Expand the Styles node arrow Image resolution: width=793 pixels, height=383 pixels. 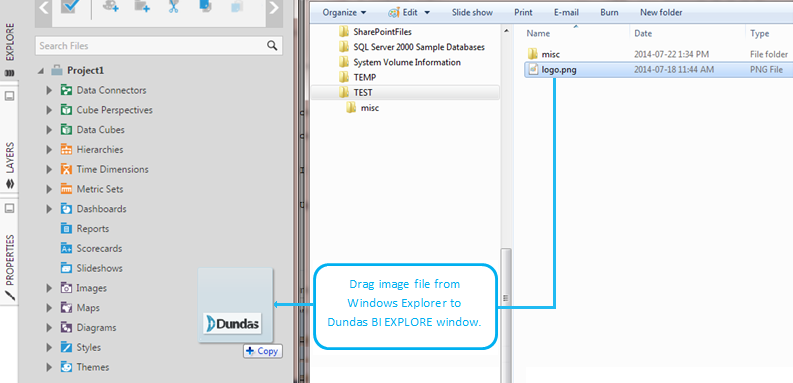tap(49, 347)
